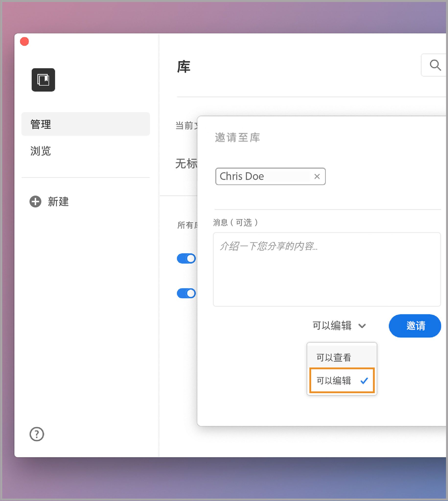Remove Chris Doe using the X icon
Viewport: 448px width, 501px height.
[317, 176]
